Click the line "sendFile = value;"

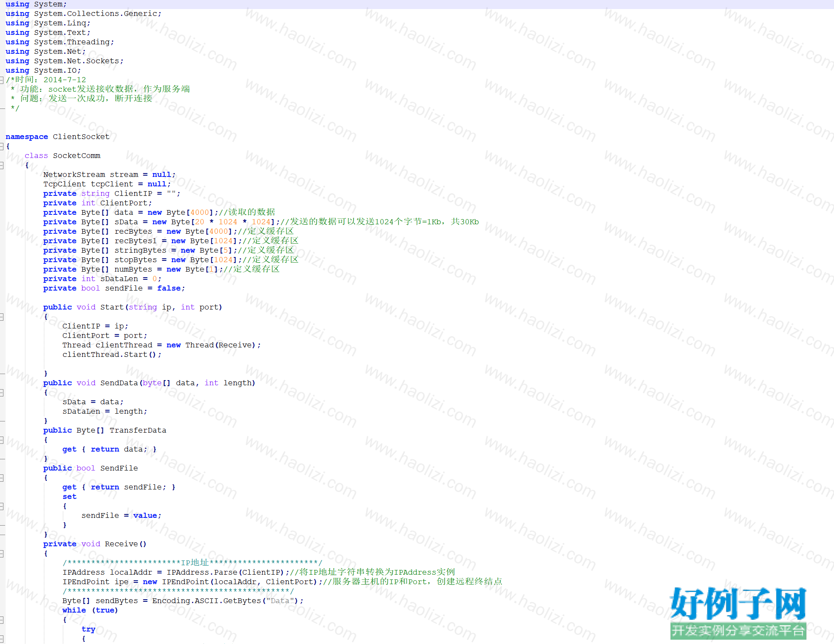121,516
